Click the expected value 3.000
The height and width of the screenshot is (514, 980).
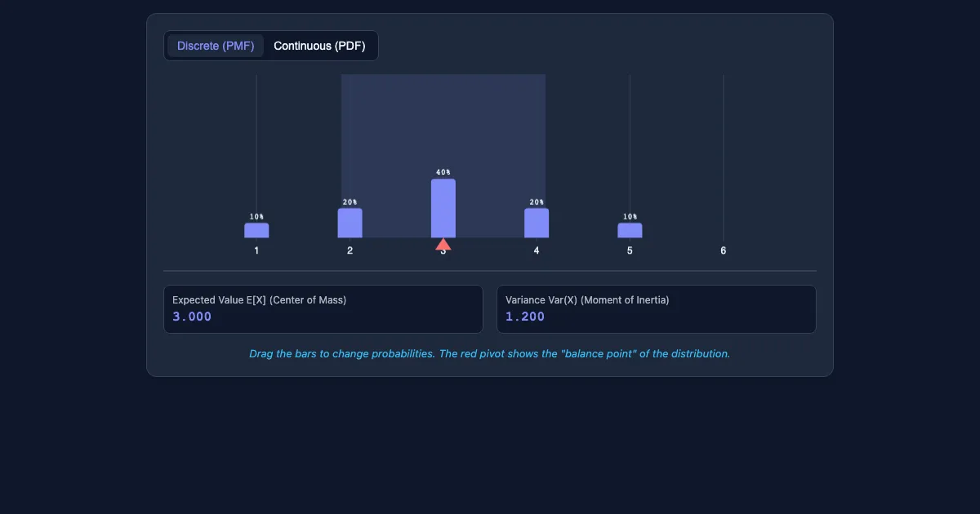coord(192,317)
